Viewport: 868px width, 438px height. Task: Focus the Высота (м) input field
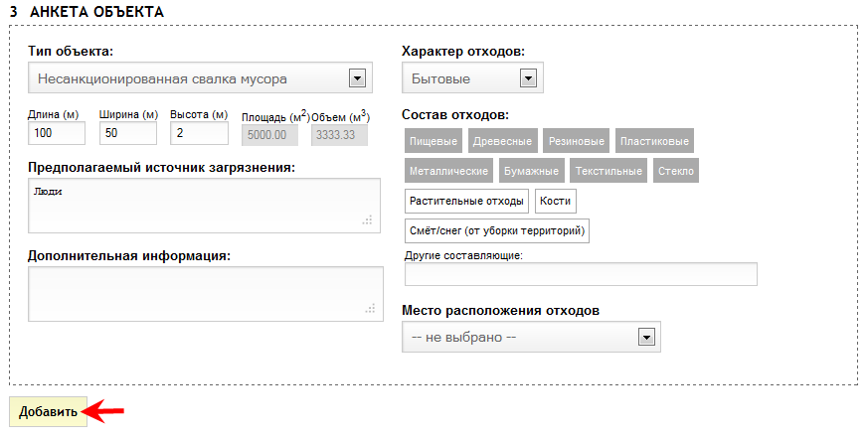(x=199, y=133)
